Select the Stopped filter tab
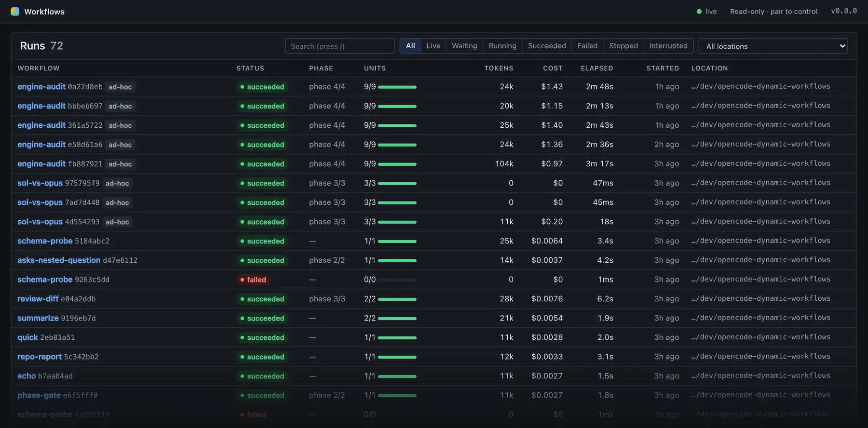The width and height of the screenshot is (868, 428). tap(624, 46)
